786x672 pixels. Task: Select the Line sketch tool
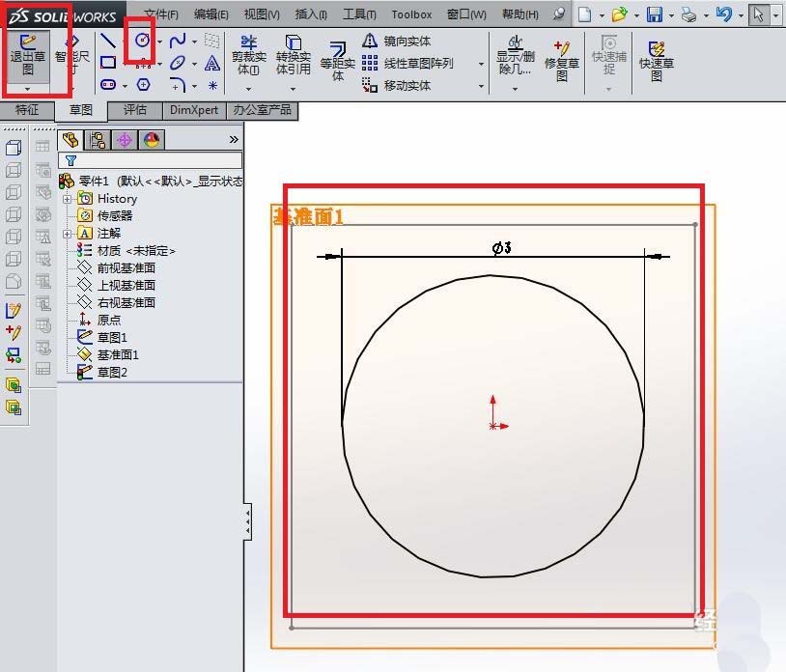click(108, 41)
